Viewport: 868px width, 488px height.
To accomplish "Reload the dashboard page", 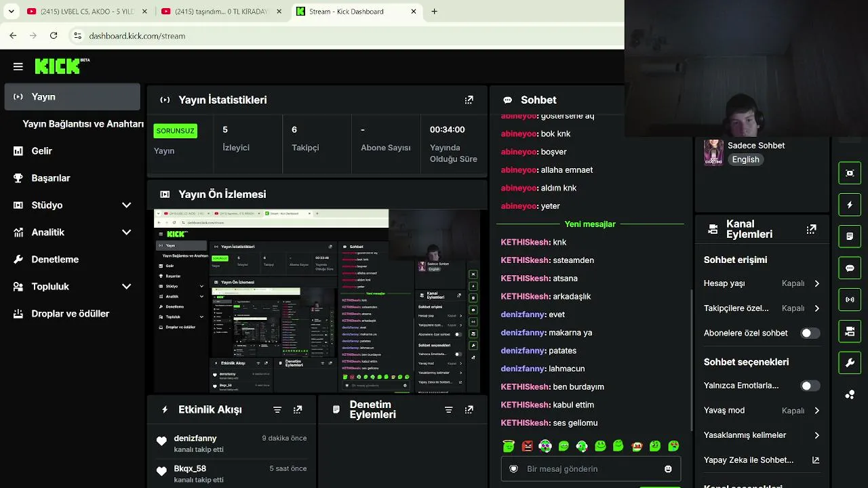I will [54, 35].
